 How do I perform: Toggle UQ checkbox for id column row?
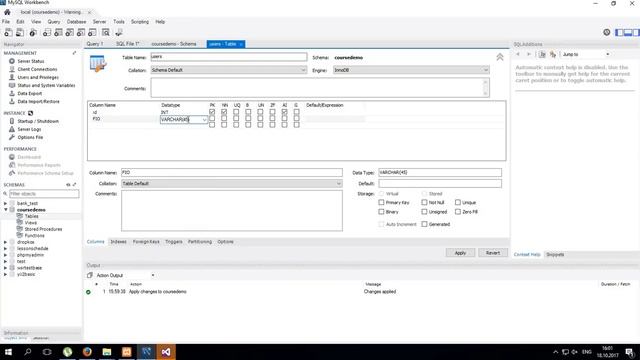coord(236,112)
